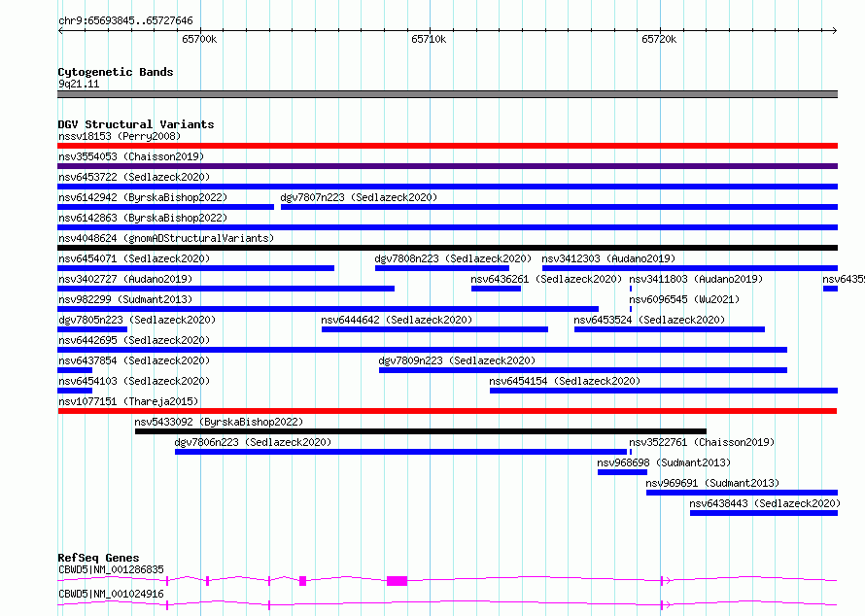Select nsv6444642 (Sedlazeck2020) label

397,320
